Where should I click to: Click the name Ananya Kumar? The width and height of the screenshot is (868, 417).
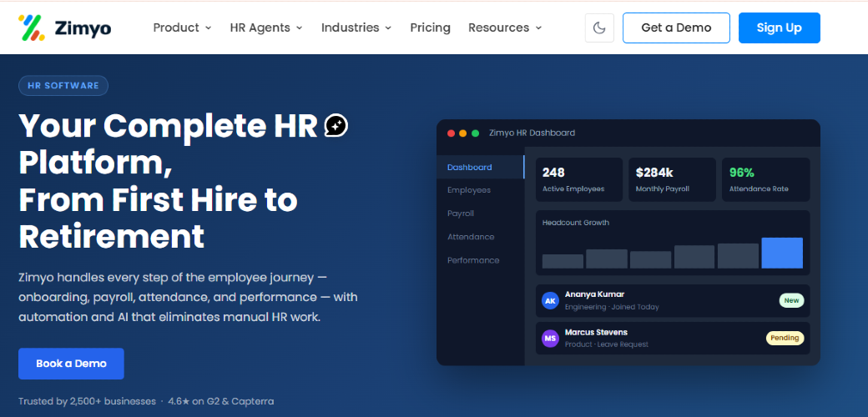594,294
